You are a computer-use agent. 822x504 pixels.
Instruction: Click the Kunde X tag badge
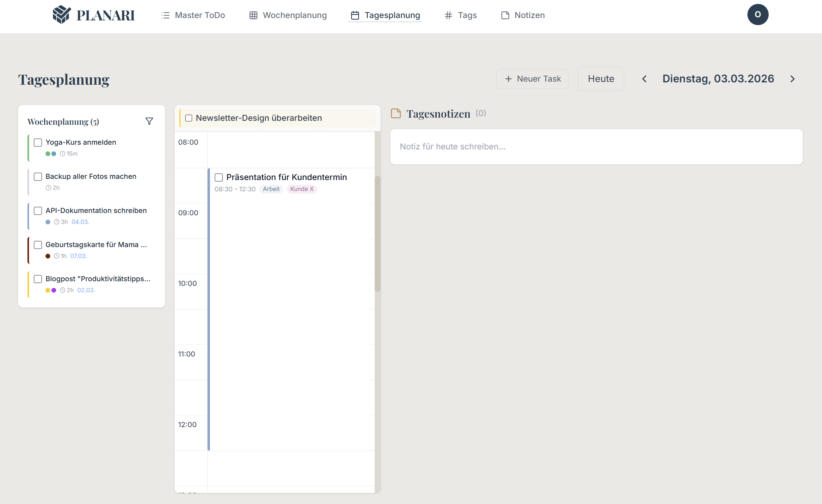302,189
